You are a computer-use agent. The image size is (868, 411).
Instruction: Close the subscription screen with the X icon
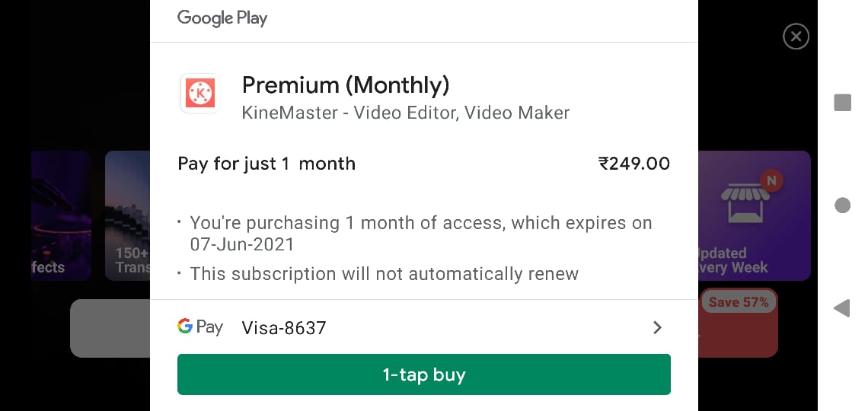(796, 37)
